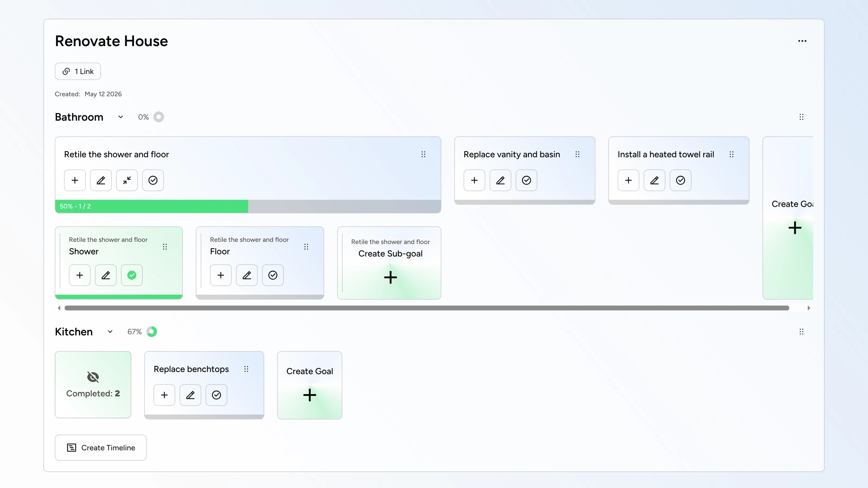Edit Install a heated towel rail goal
Image resolution: width=868 pixels, height=488 pixels.
coord(654,180)
